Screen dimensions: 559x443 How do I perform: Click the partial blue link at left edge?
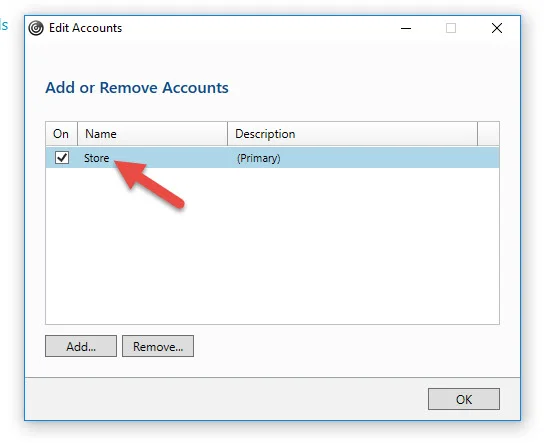4,25
